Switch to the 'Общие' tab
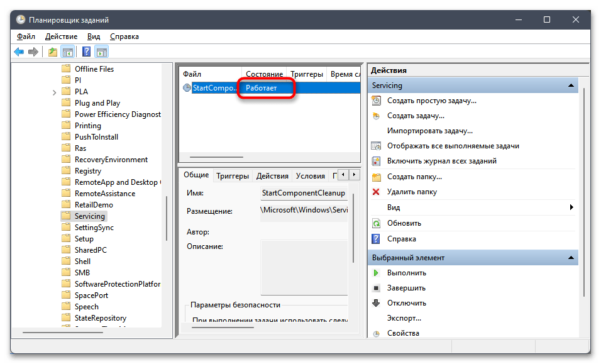 click(196, 175)
